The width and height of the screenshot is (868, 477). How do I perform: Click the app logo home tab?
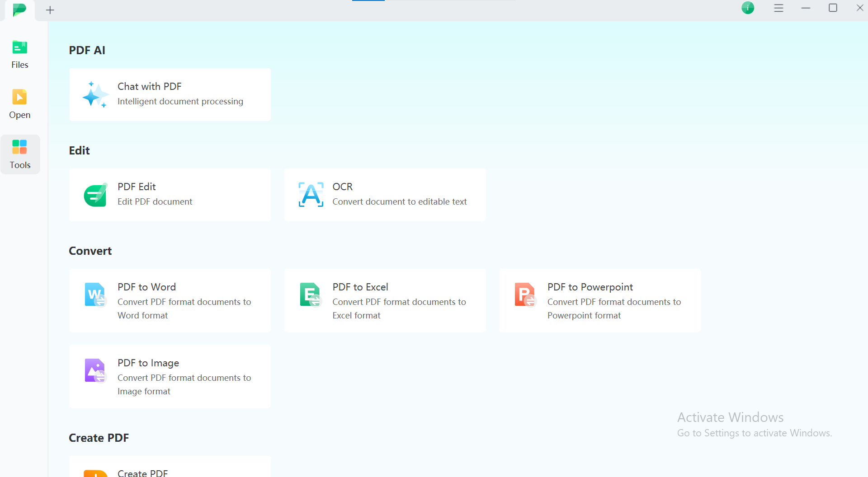coord(19,9)
